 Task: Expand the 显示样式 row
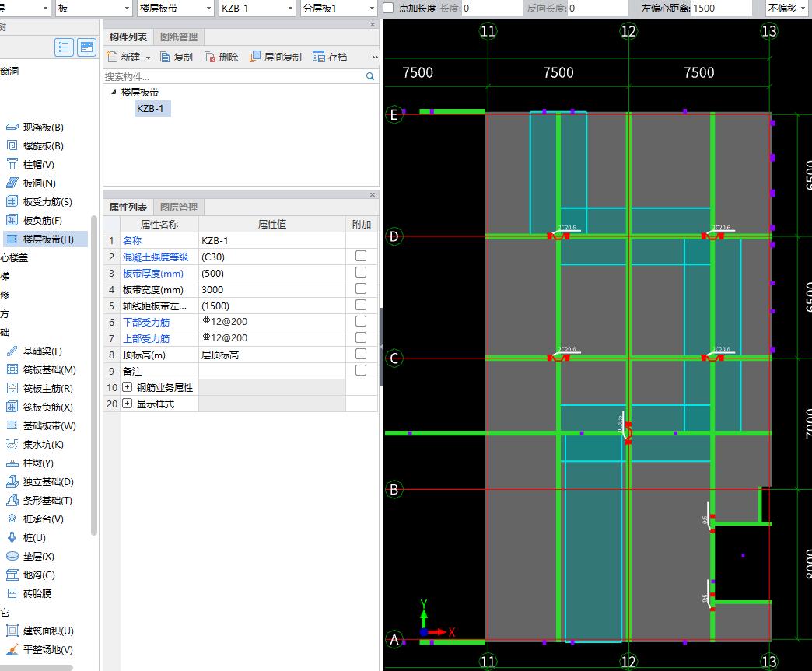pyautogui.click(x=128, y=404)
